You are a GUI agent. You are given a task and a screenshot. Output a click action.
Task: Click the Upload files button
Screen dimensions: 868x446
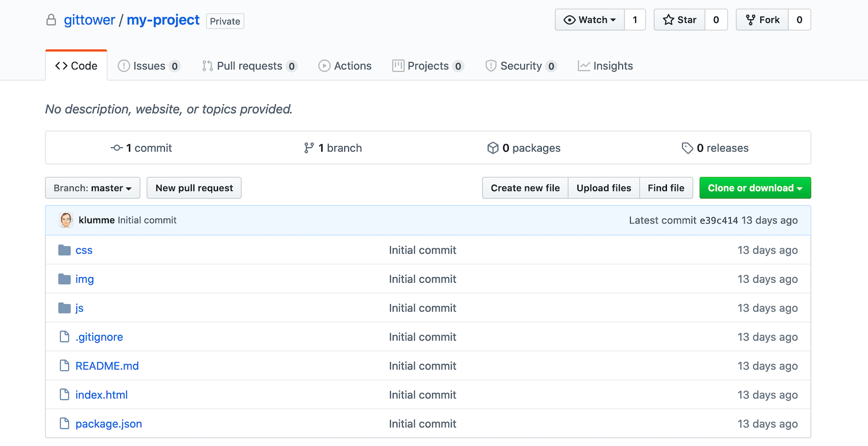[x=604, y=188]
